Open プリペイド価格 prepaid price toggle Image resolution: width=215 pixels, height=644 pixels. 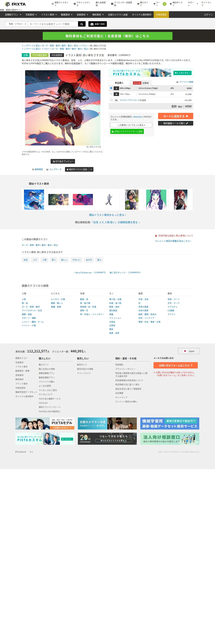click(x=185, y=82)
